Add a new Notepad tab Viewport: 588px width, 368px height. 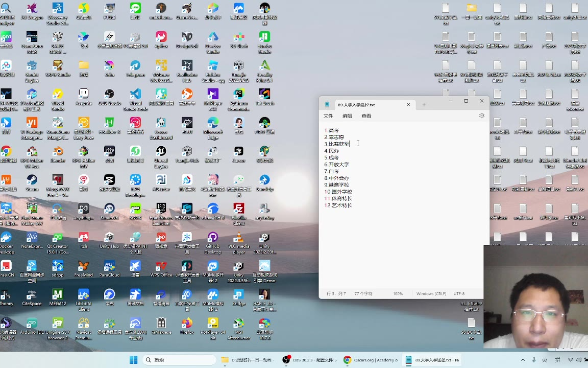pyautogui.click(x=424, y=105)
